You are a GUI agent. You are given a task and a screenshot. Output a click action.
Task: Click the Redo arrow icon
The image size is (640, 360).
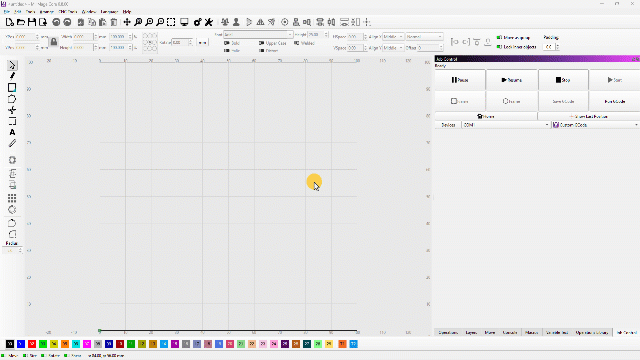[67, 22]
